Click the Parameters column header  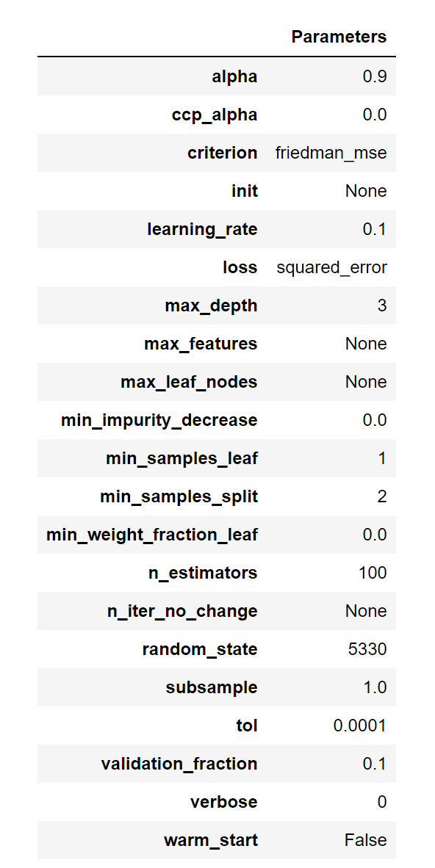pos(339,37)
